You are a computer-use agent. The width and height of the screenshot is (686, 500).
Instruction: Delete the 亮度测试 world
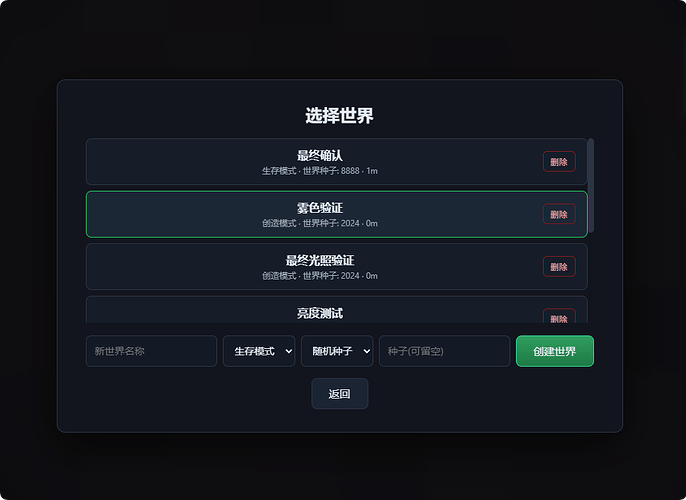pyautogui.click(x=559, y=316)
